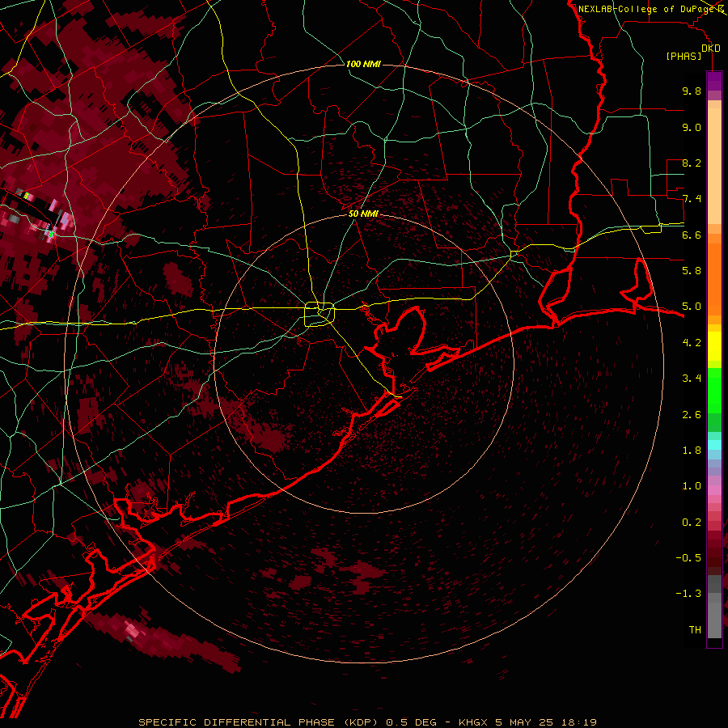Click the [PHAS] units label

(684, 56)
